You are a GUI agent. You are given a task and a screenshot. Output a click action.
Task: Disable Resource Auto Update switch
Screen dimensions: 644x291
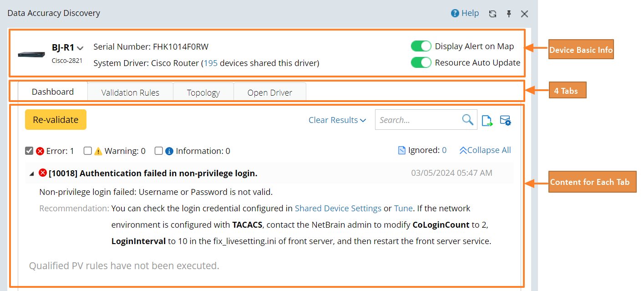(421, 63)
